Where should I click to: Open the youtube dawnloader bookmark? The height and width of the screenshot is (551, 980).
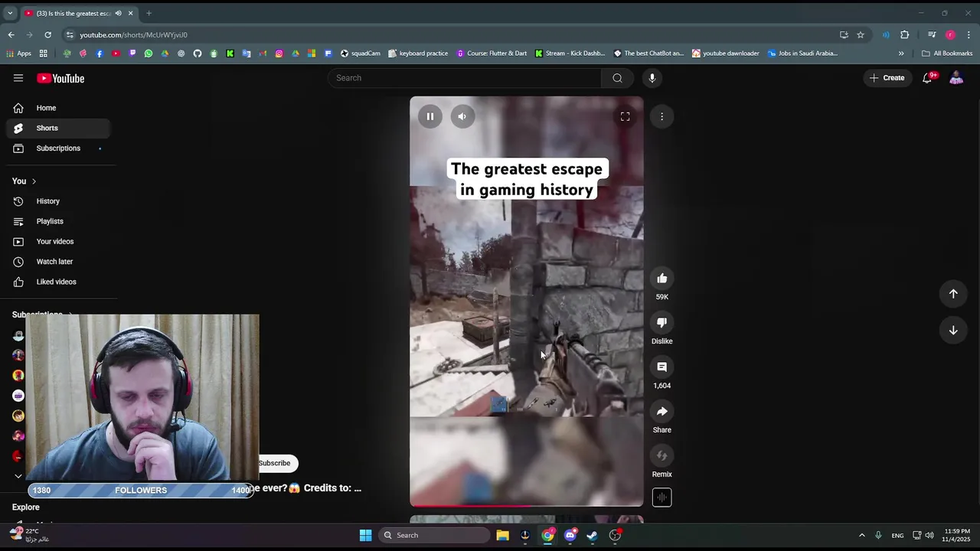pyautogui.click(x=725, y=54)
